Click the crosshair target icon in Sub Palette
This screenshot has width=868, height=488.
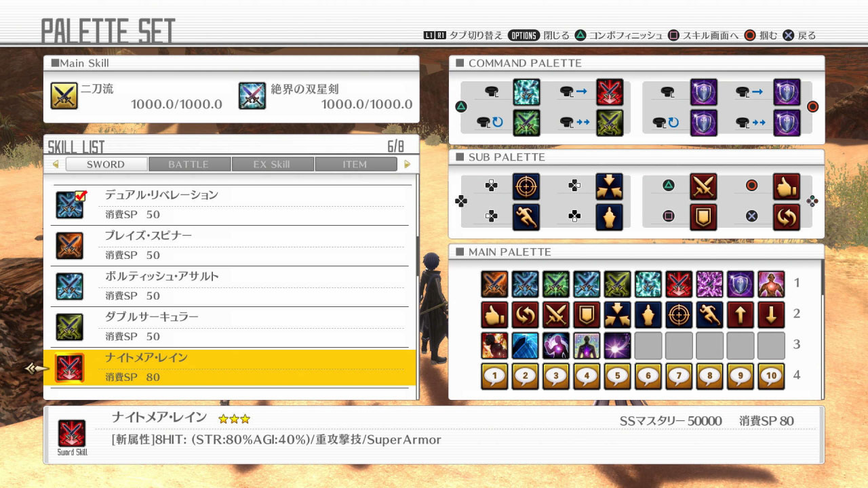tap(526, 186)
